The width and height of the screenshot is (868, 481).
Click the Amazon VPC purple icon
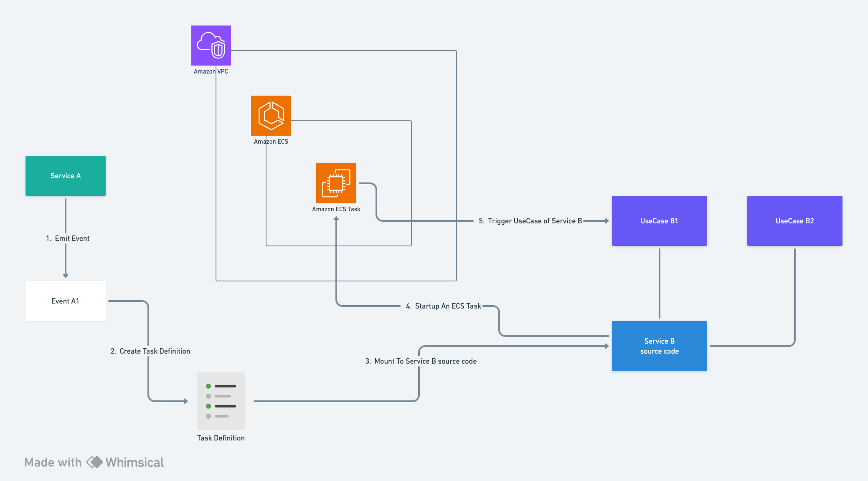211,46
